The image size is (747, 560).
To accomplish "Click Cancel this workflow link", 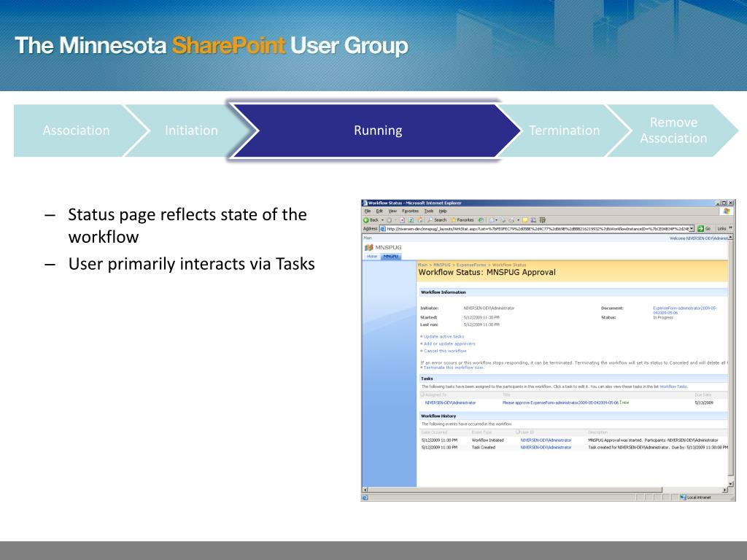I will click(445, 351).
